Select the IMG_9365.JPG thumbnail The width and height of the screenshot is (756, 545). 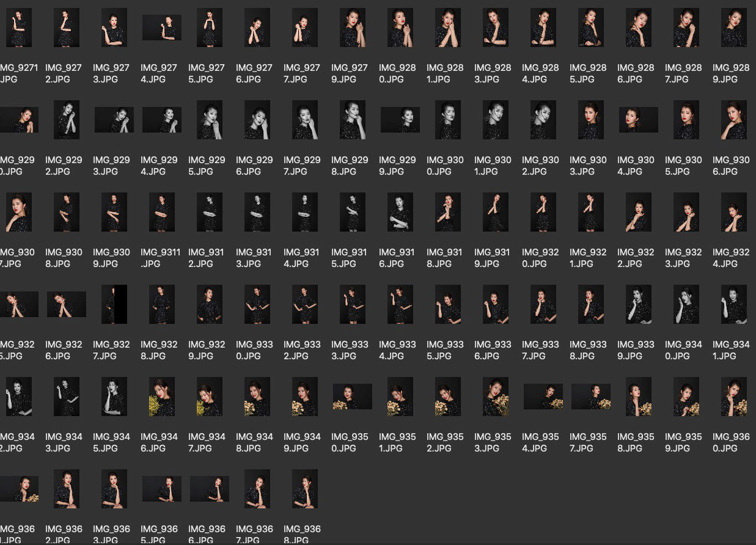[x=162, y=489]
